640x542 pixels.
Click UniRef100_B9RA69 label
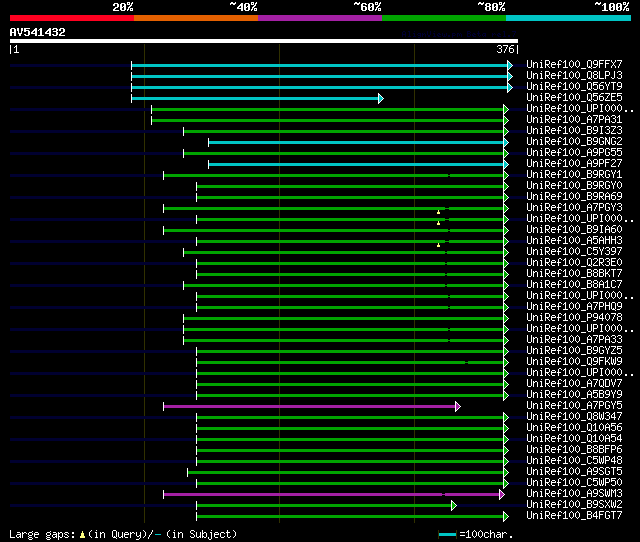coord(574,197)
